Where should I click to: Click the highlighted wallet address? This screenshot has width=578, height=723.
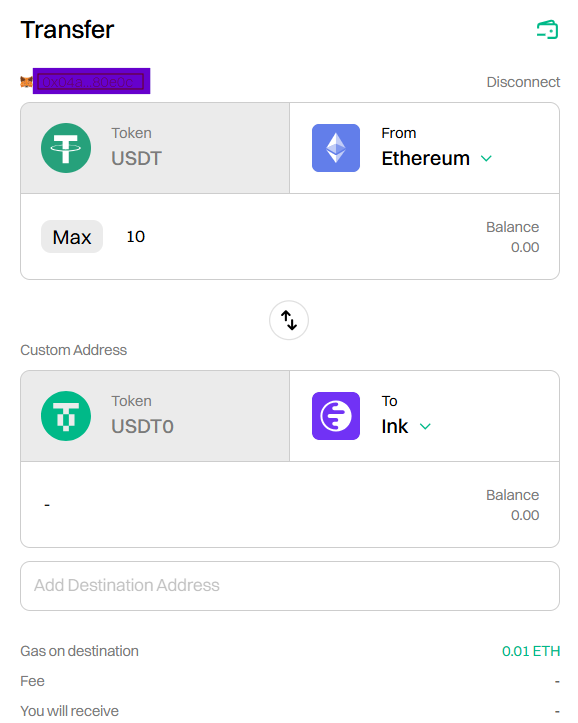tap(91, 82)
